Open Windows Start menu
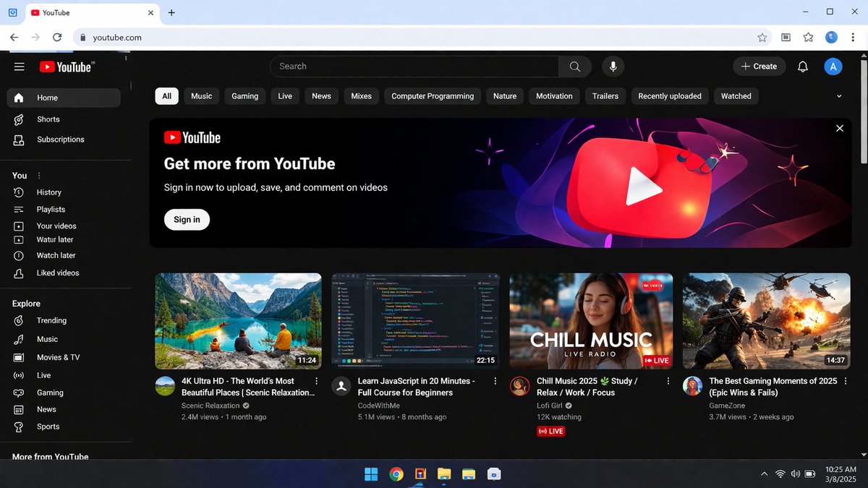The image size is (868, 488). point(371,474)
